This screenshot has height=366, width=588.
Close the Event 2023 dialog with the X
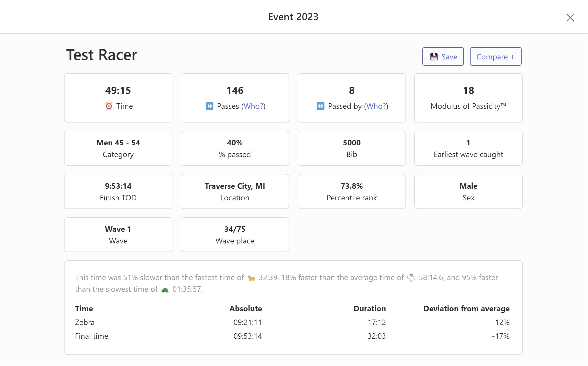570,18
